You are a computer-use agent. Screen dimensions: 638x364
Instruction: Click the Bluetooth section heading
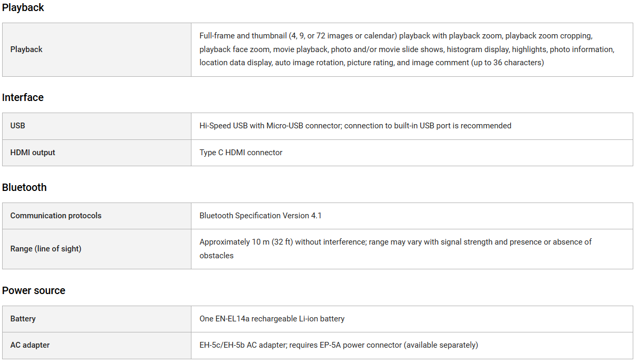tap(24, 187)
